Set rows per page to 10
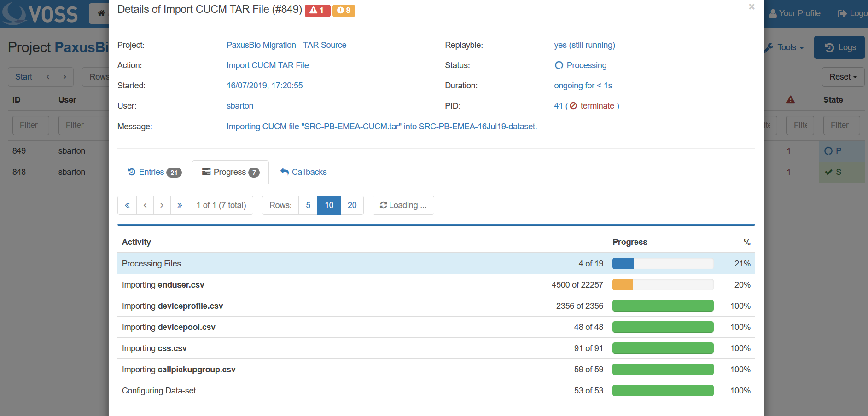Screen dimensions: 868x416 (329, 205)
